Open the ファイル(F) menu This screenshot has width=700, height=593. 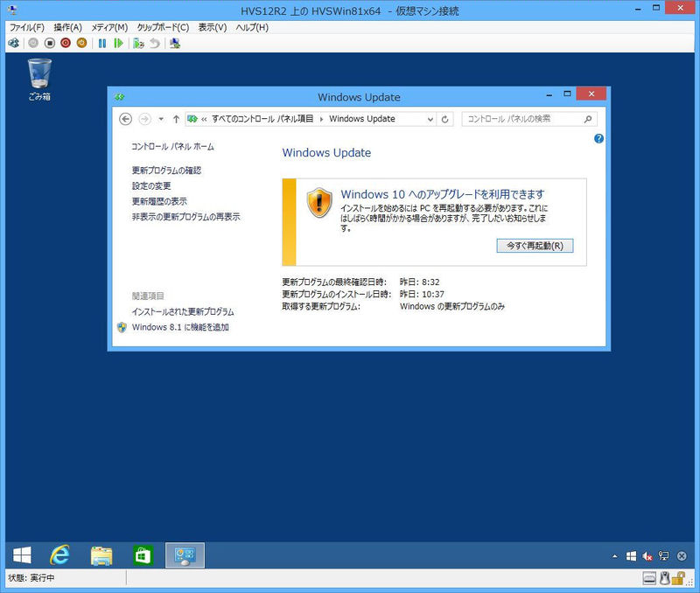pyautogui.click(x=27, y=28)
